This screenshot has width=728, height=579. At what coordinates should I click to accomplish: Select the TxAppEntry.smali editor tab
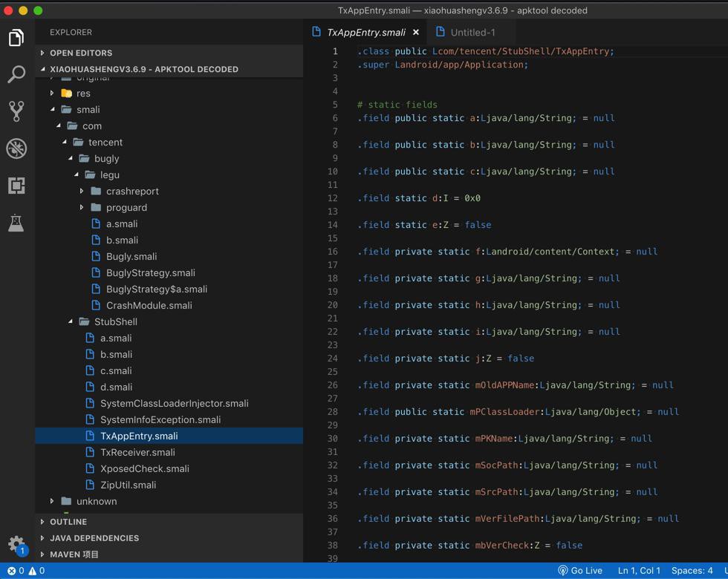pos(365,33)
